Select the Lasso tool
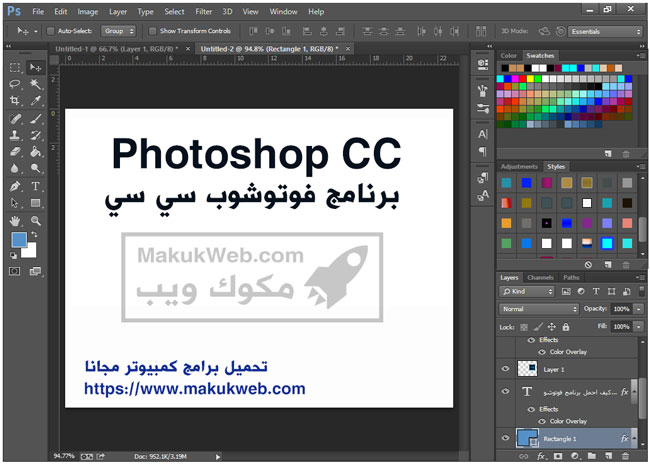The height and width of the screenshot is (464, 650). pyautogui.click(x=15, y=84)
